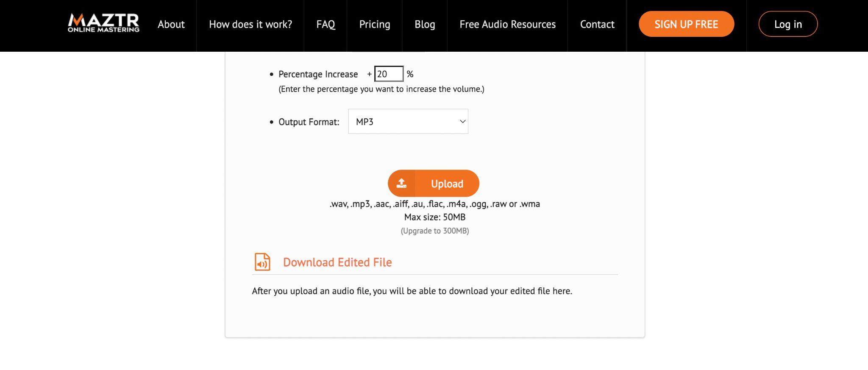Click the SIGN UP FREE button
This screenshot has height=370, width=868.
[686, 24]
